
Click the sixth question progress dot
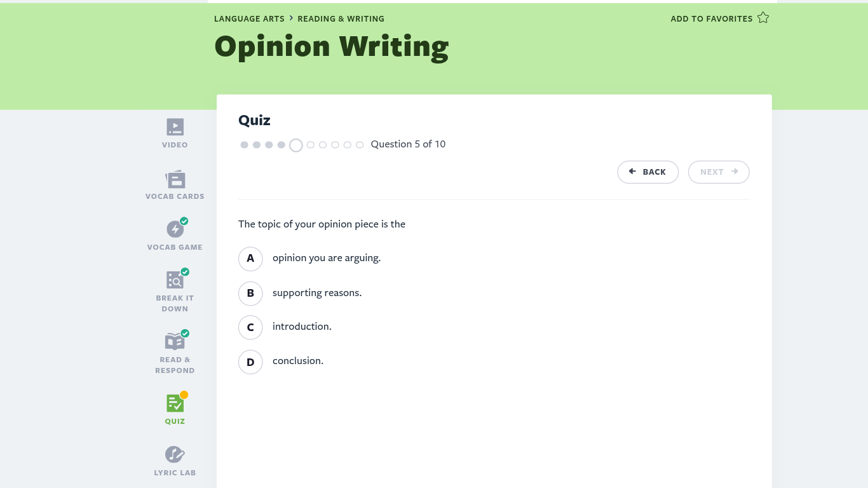[x=311, y=145]
